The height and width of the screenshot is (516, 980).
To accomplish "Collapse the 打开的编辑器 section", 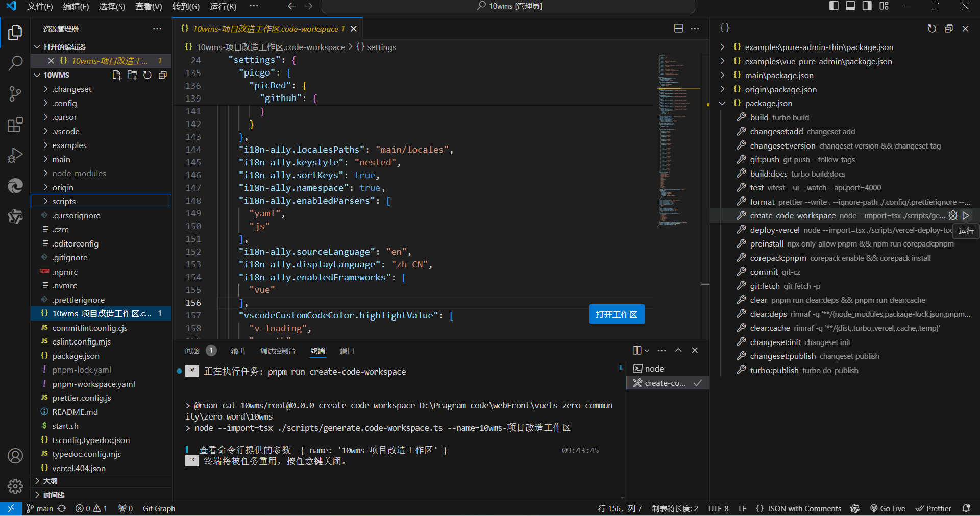I will point(101,46).
